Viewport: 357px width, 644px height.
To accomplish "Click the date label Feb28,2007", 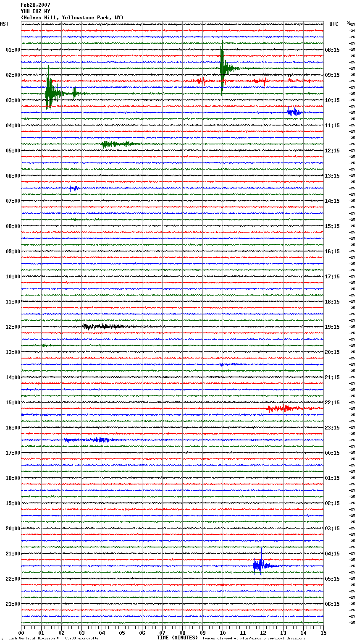I will [35, 5].
